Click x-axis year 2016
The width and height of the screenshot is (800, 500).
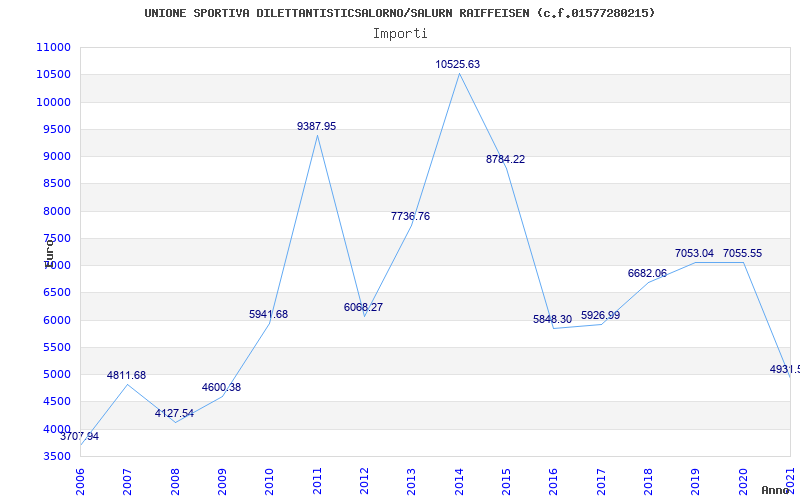click(554, 482)
